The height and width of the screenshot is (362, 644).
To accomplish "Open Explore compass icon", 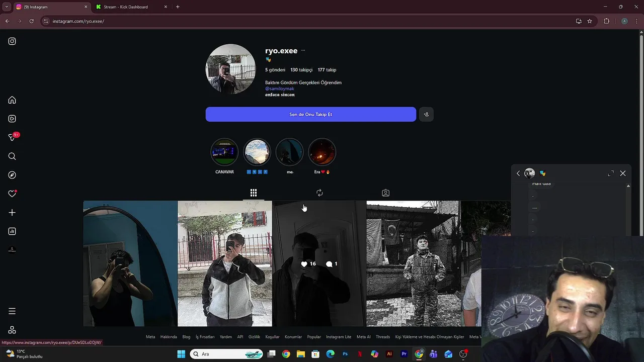I will (12, 175).
